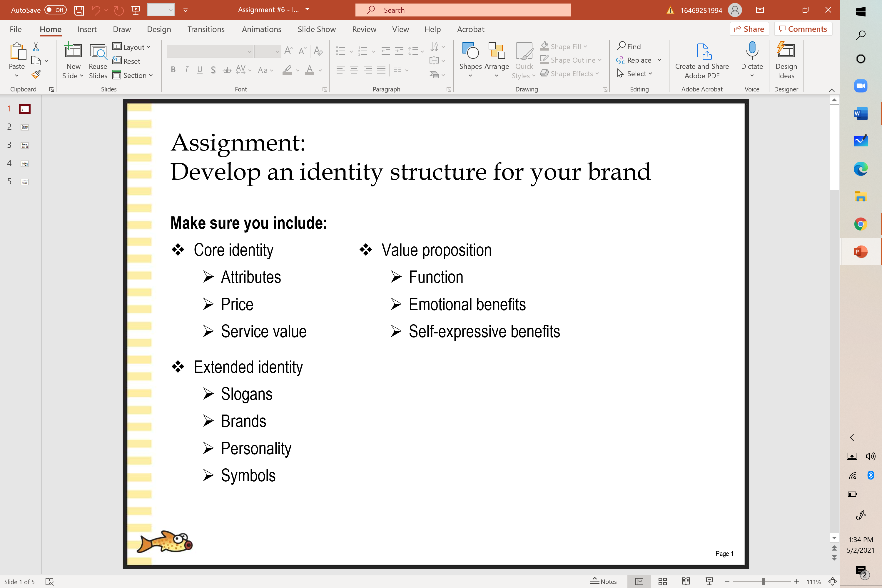Click the Cut scissors icon
Screen dimensions: 882x588
point(36,46)
